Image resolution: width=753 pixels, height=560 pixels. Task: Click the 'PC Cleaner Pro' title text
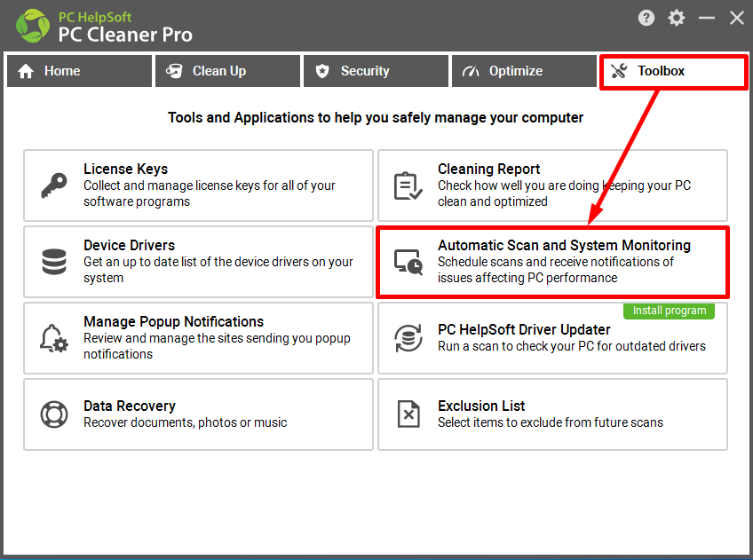[125, 35]
